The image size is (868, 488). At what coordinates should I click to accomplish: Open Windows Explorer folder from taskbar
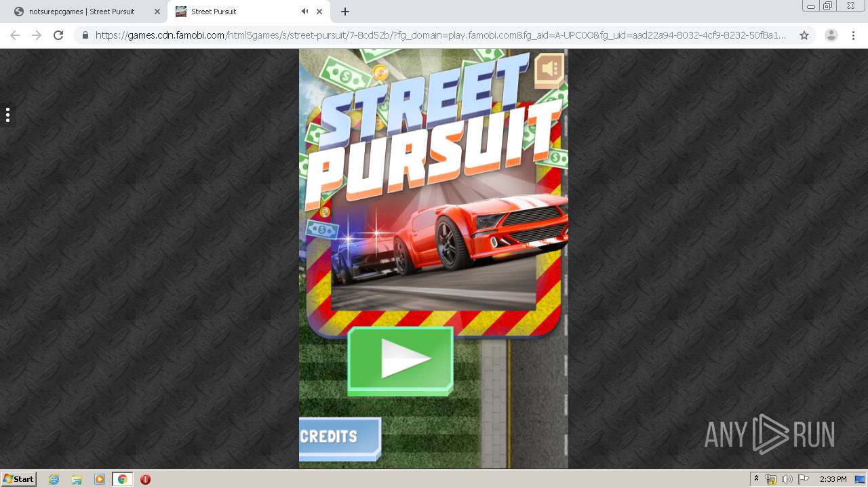(x=77, y=479)
